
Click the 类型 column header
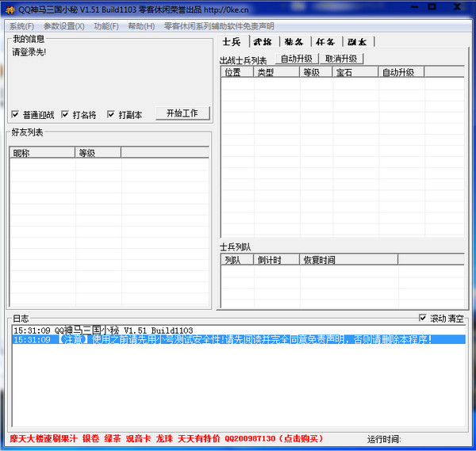[x=277, y=72]
